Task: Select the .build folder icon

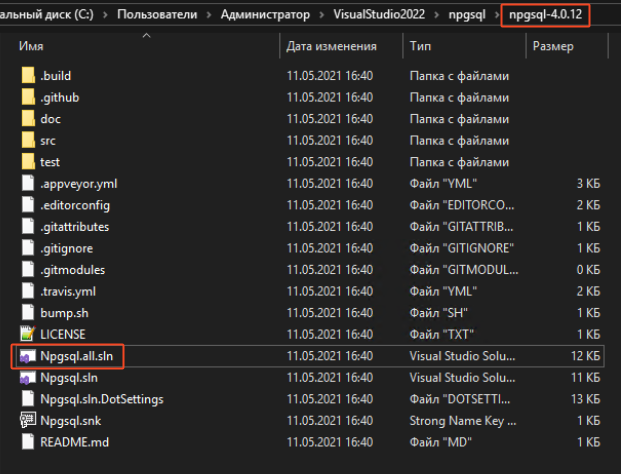Action: [28, 75]
